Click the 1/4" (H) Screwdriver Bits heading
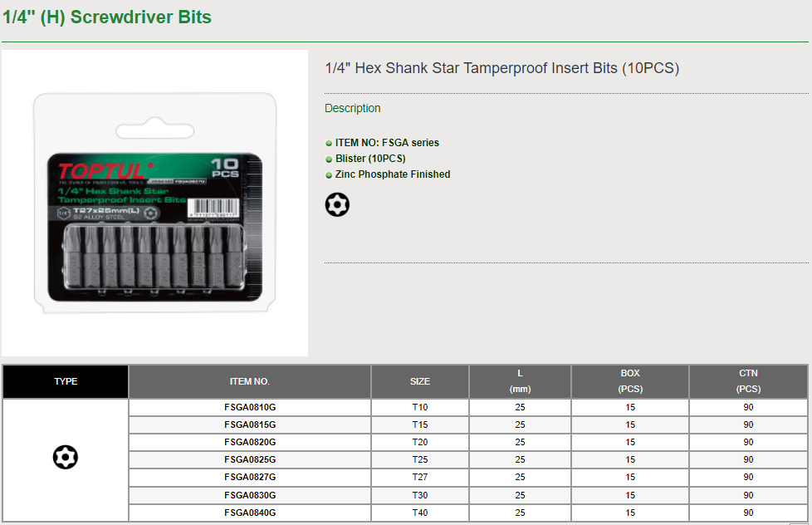Viewport: 812px width, 525px height. [x=106, y=17]
